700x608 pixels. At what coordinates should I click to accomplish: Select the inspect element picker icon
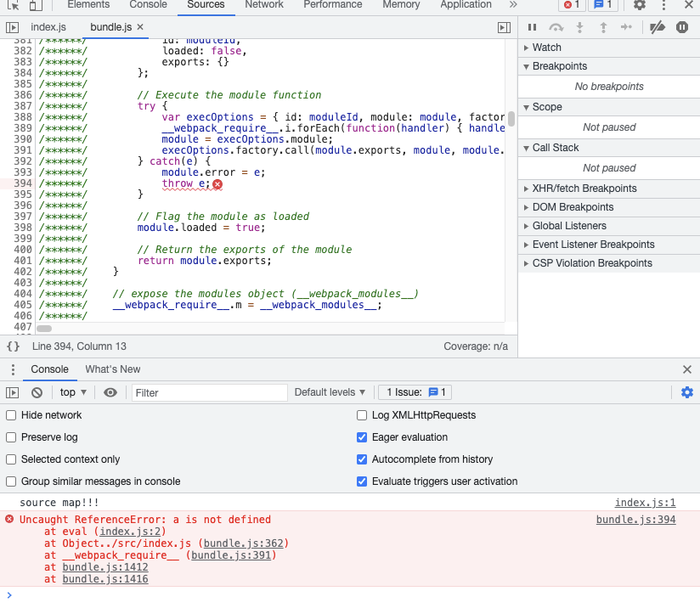tap(14, 5)
